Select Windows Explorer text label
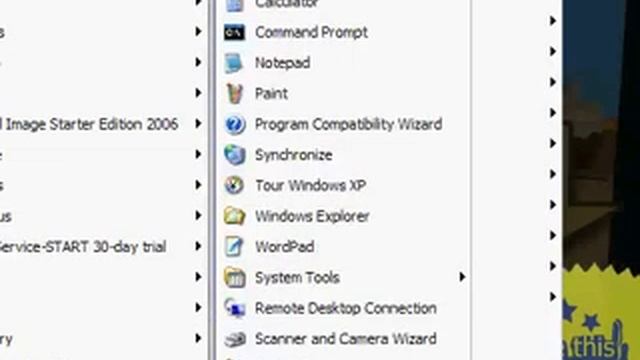This screenshot has height=360, width=640. click(x=312, y=216)
